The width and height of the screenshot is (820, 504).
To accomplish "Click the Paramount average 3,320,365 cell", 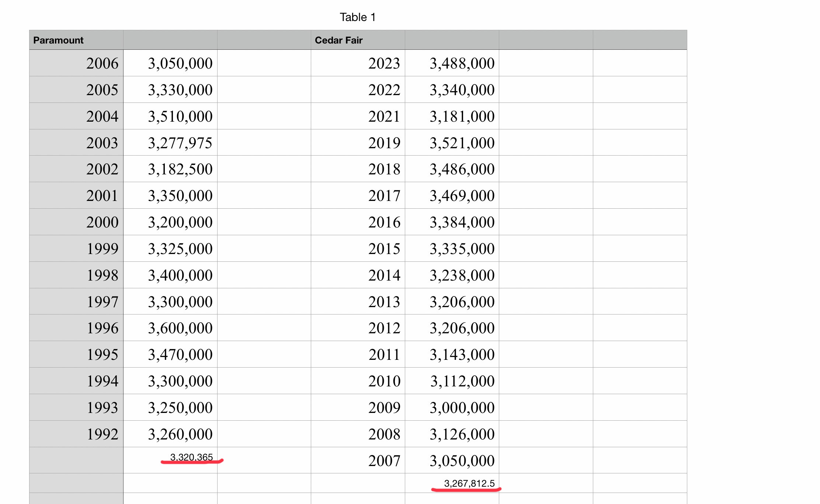I will click(170, 460).
